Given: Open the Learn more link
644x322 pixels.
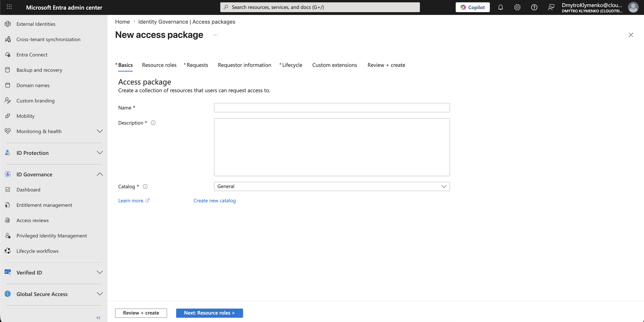Looking at the screenshot, I should coord(134,201).
